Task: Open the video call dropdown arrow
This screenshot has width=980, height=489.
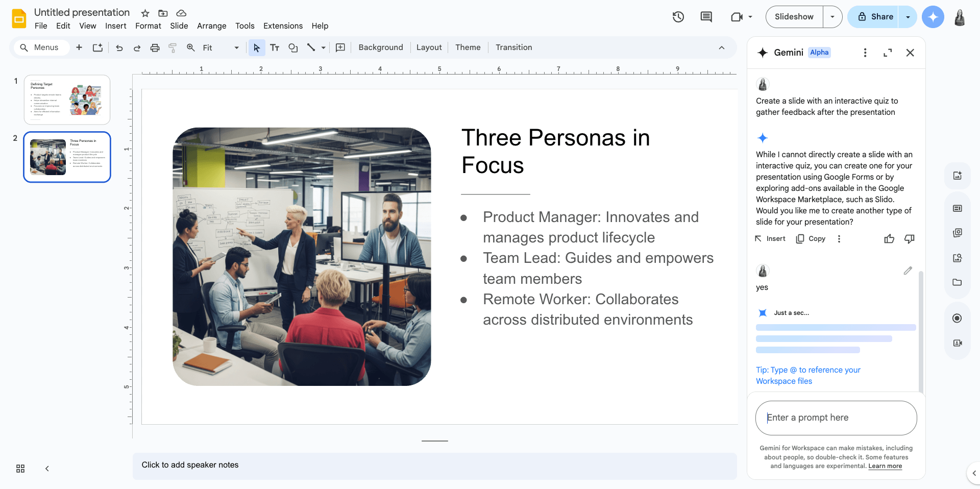Action: pos(750,17)
